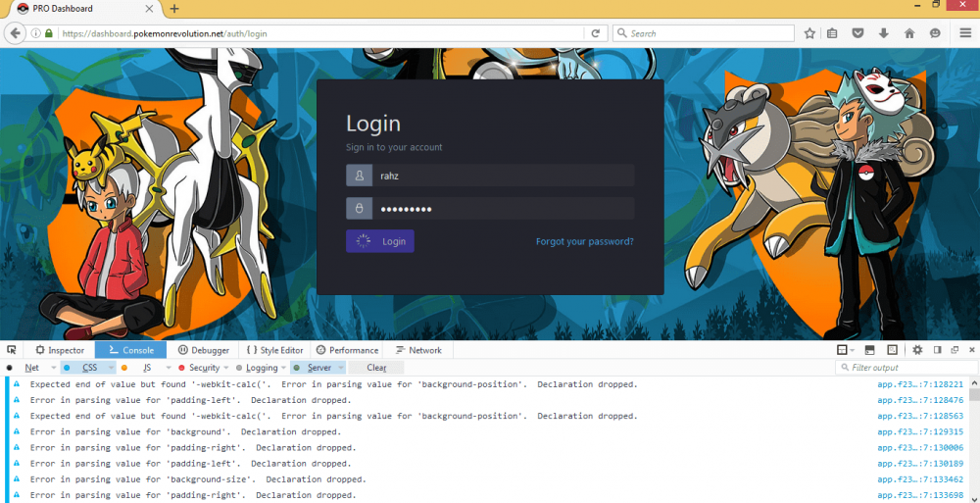Viewport: 980px width, 503px height.
Task: Toggle the Server filter button
Action: (318, 368)
